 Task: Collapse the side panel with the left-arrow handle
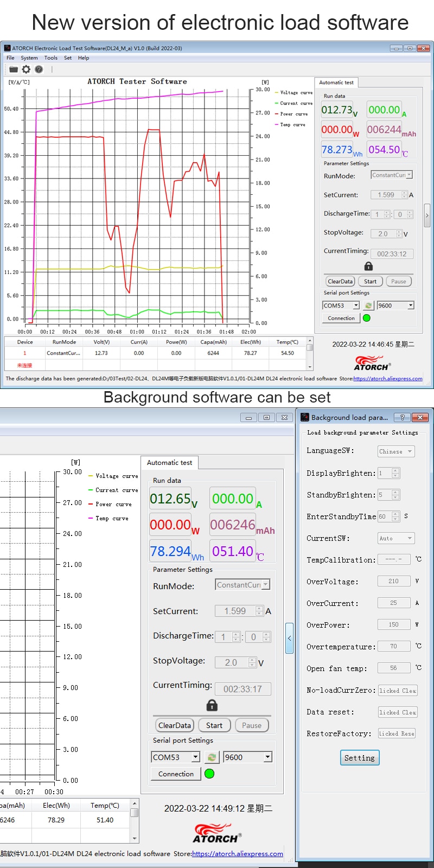[x=289, y=638]
